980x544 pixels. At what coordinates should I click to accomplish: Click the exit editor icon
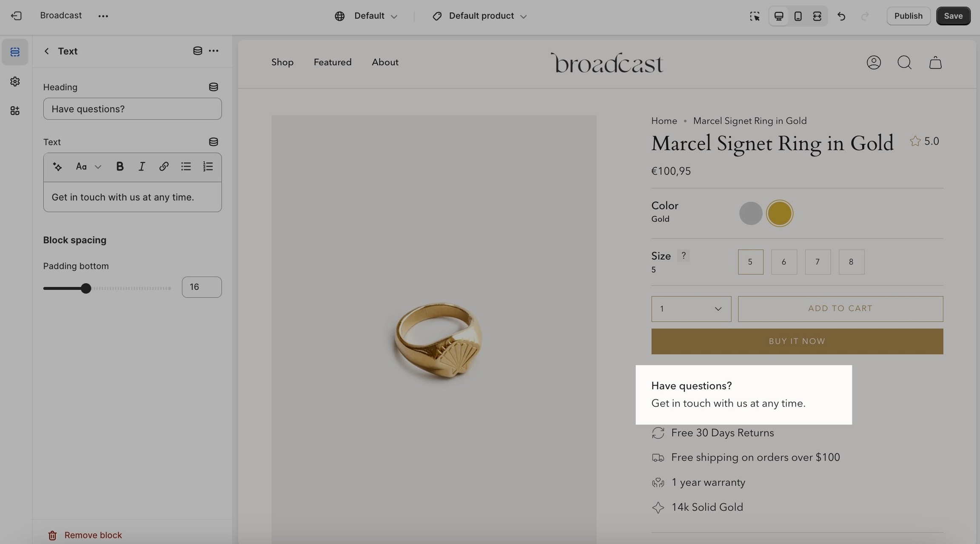tap(16, 16)
